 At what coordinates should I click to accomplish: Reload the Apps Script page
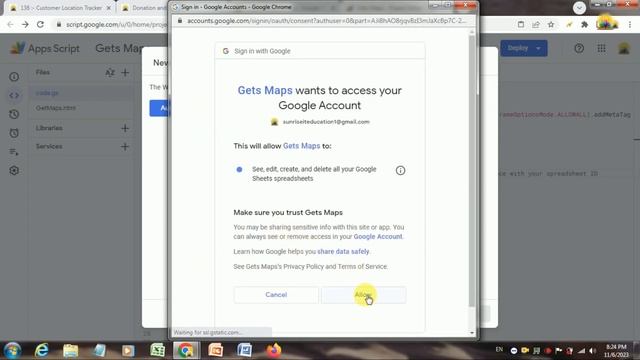tap(40, 24)
